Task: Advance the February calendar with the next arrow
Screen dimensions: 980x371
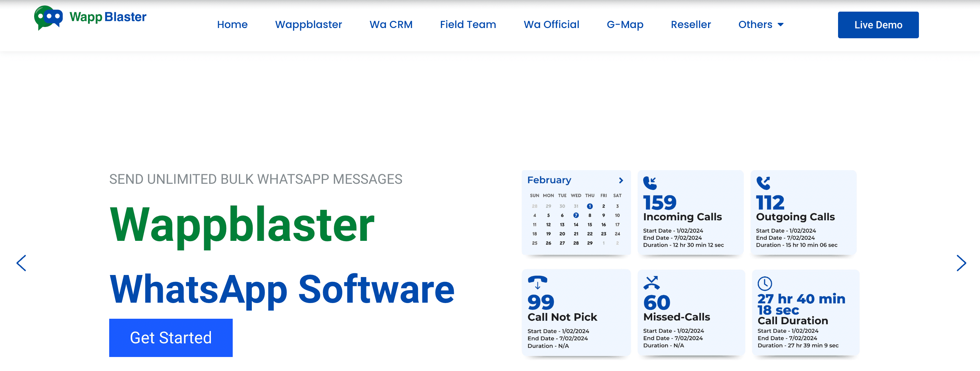Action: 621,180
